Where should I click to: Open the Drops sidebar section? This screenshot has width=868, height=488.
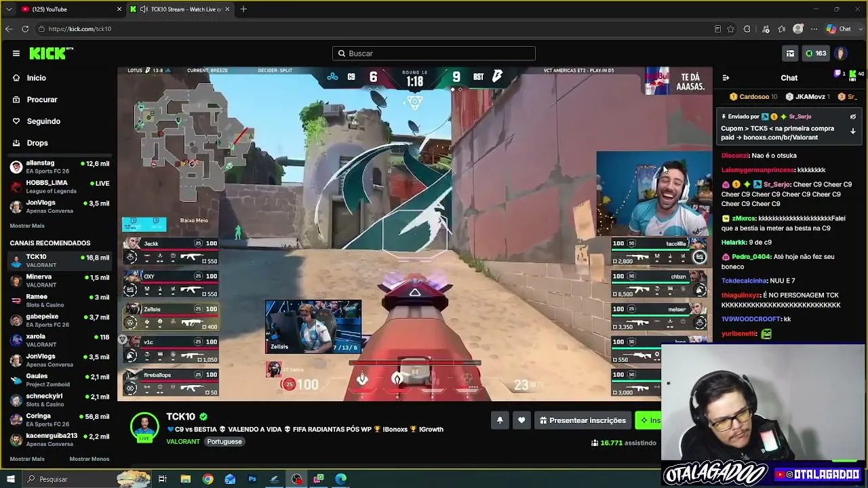pos(37,143)
